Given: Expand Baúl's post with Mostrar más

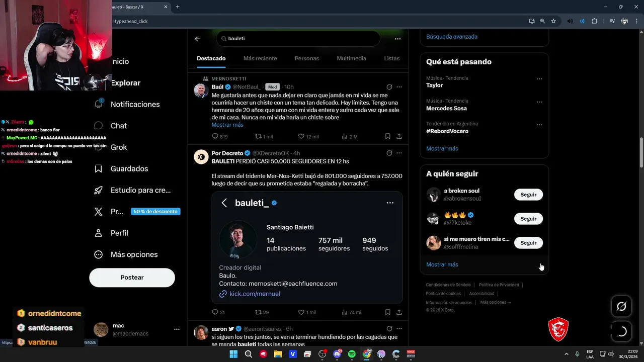Looking at the screenshot, I should [x=227, y=125].
